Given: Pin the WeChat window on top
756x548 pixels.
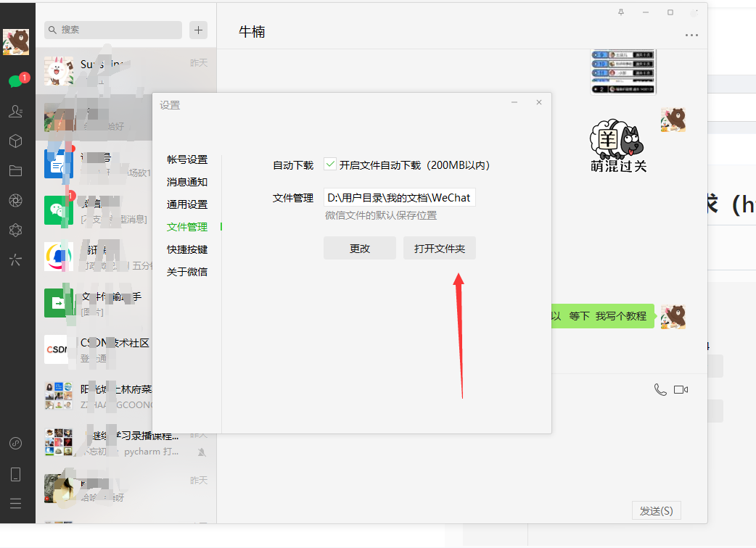Looking at the screenshot, I should coord(621,12).
